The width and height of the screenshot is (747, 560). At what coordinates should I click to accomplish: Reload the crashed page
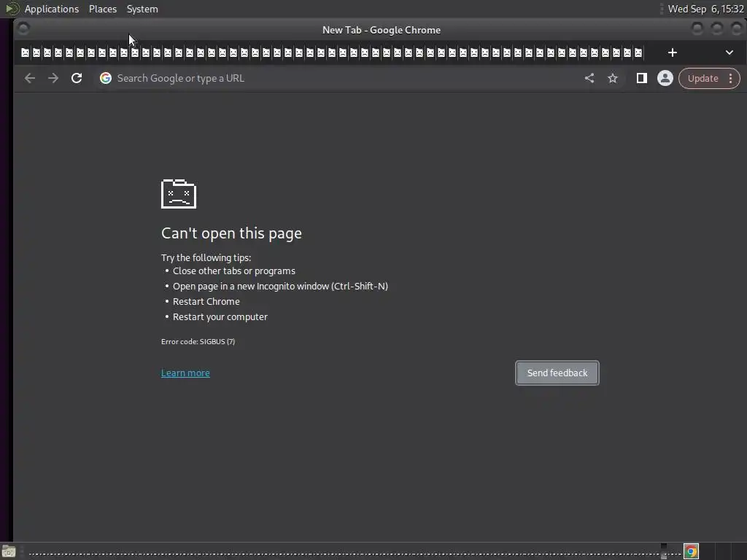click(76, 78)
